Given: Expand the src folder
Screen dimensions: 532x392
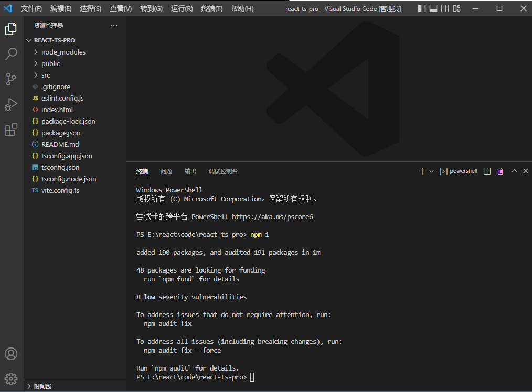Looking at the screenshot, I should click(75, 75).
